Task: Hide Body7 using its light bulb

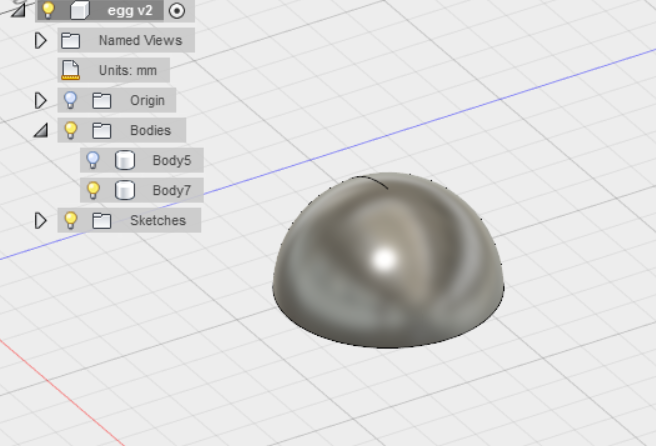Action: pos(93,190)
